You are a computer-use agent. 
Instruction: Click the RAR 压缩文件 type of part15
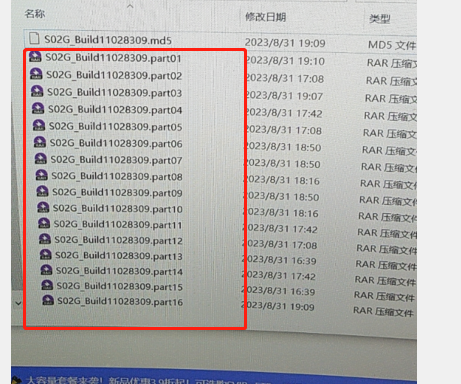click(x=384, y=296)
